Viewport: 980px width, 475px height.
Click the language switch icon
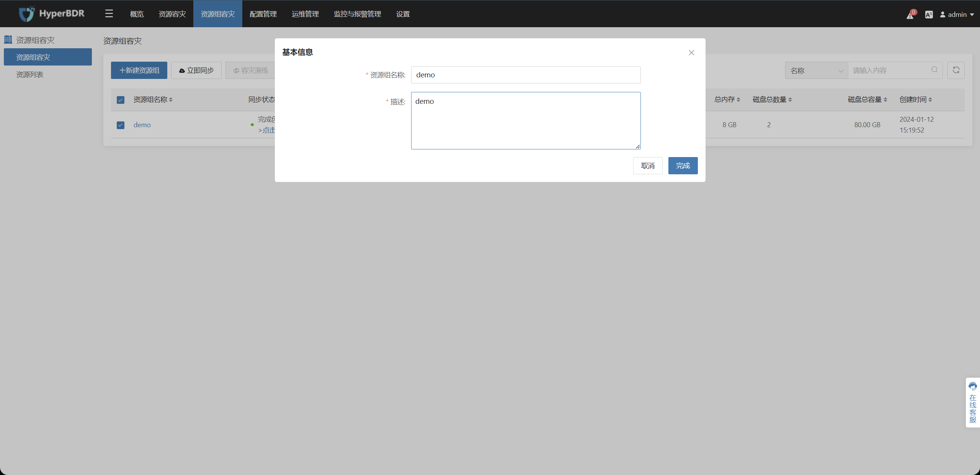[929, 15]
